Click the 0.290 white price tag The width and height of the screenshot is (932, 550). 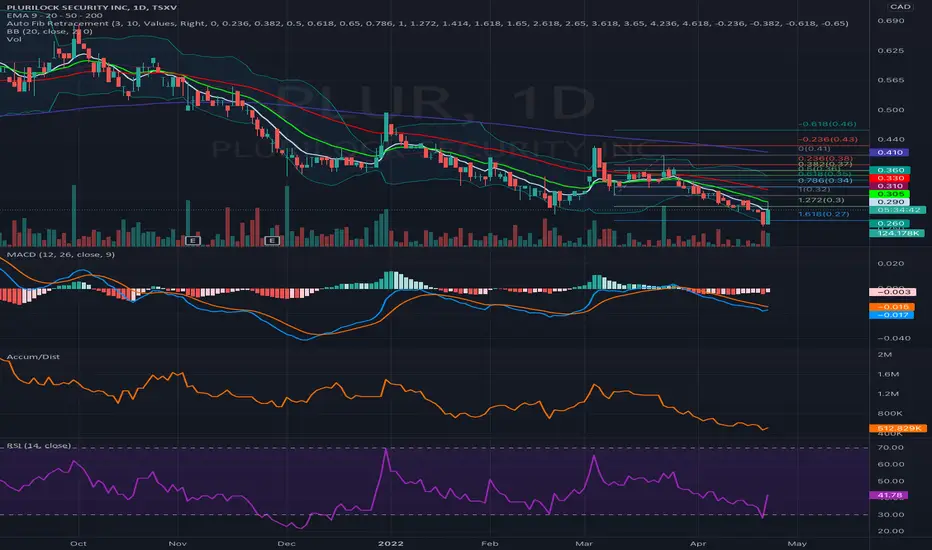coord(890,202)
